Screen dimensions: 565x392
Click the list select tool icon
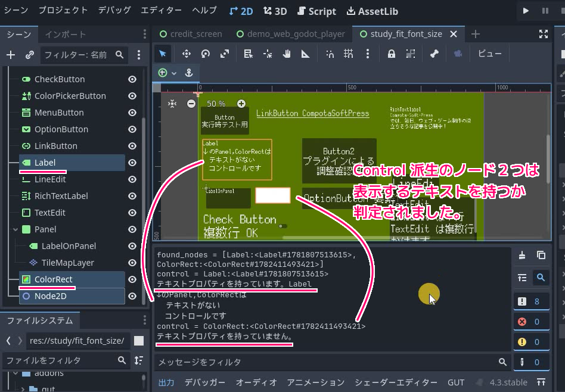click(249, 54)
